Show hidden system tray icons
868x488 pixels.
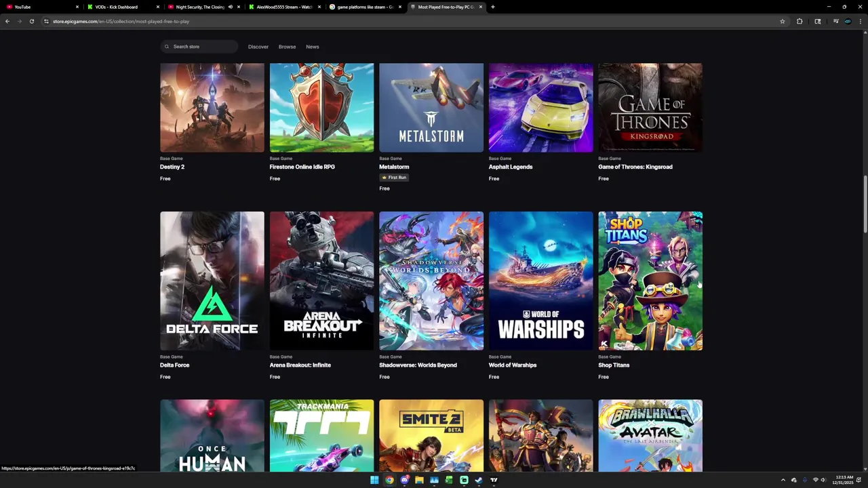(783, 480)
